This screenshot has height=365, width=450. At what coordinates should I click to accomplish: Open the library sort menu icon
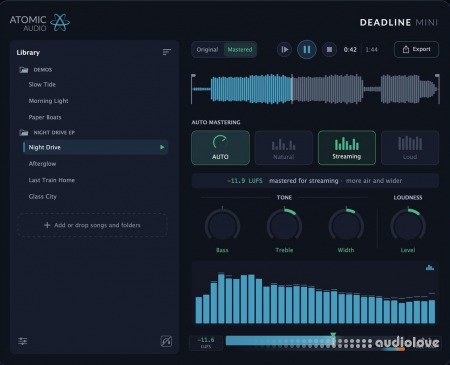[x=167, y=52]
